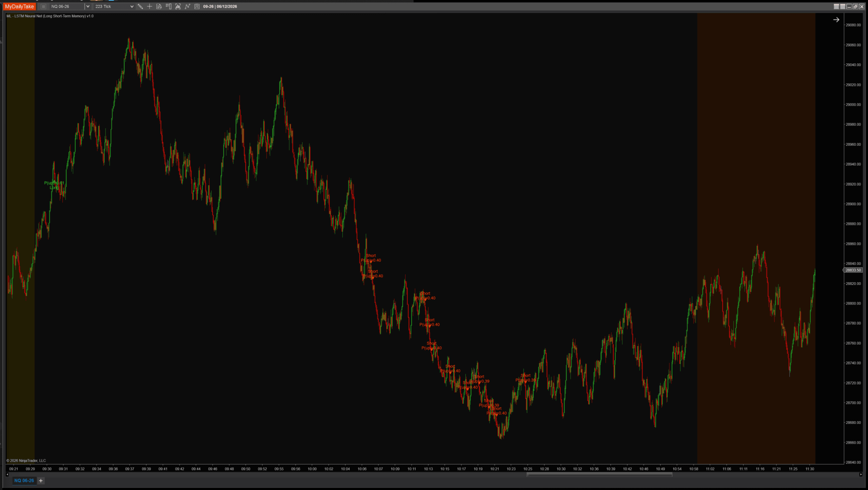
Task: Click the small square icon beside MyDailyTake
Action: 43,6
